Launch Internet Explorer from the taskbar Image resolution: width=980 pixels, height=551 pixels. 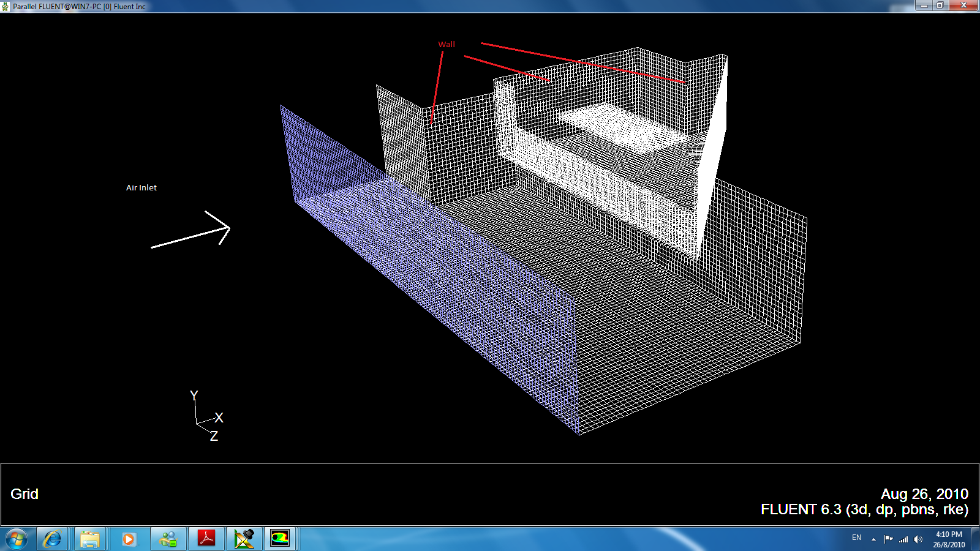pos(52,539)
